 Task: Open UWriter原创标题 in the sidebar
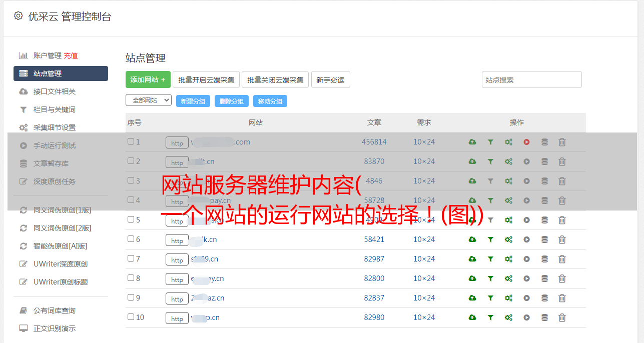tap(61, 282)
